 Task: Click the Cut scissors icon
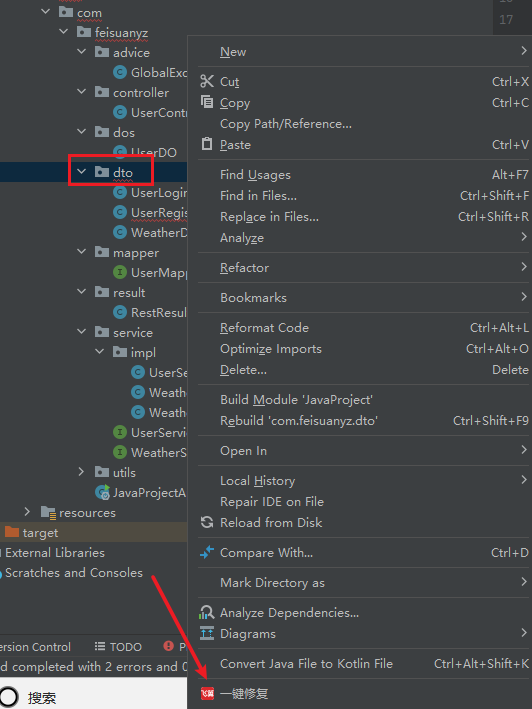click(207, 81)
